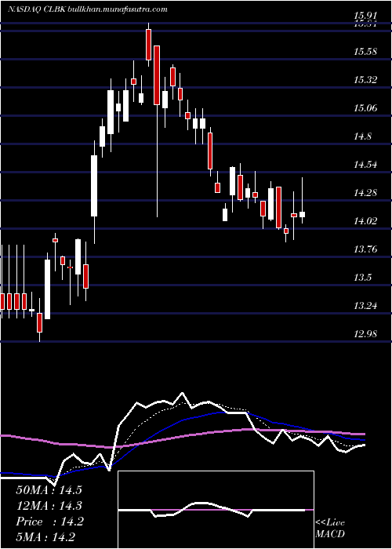
Task: Click the 12MA : 14.3 legend value
Action: click(x=49, y=506)
